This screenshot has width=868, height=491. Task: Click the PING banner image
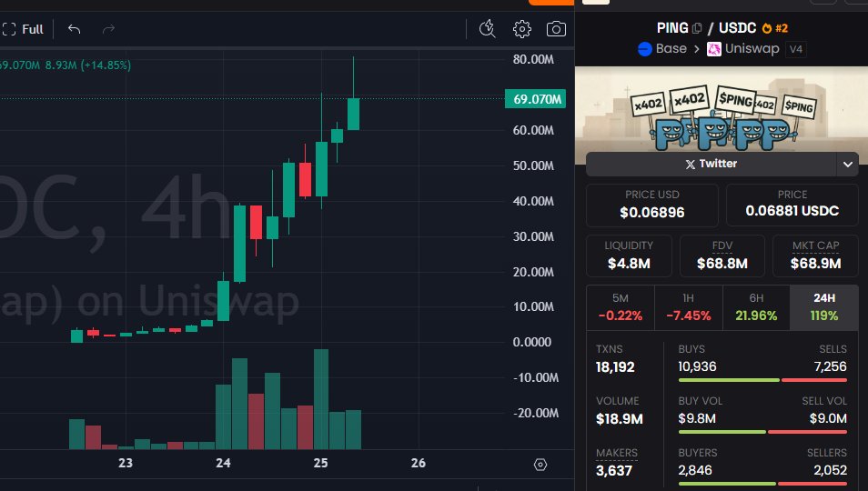[721, 107]
